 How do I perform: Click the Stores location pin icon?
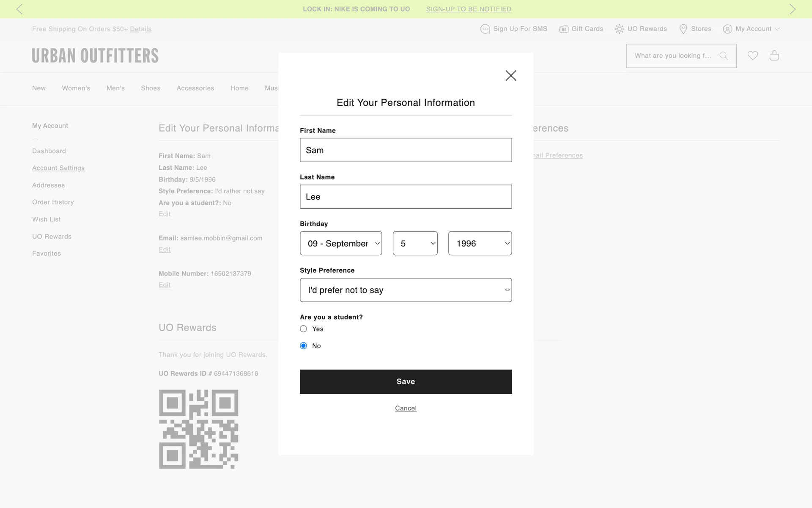683,29
